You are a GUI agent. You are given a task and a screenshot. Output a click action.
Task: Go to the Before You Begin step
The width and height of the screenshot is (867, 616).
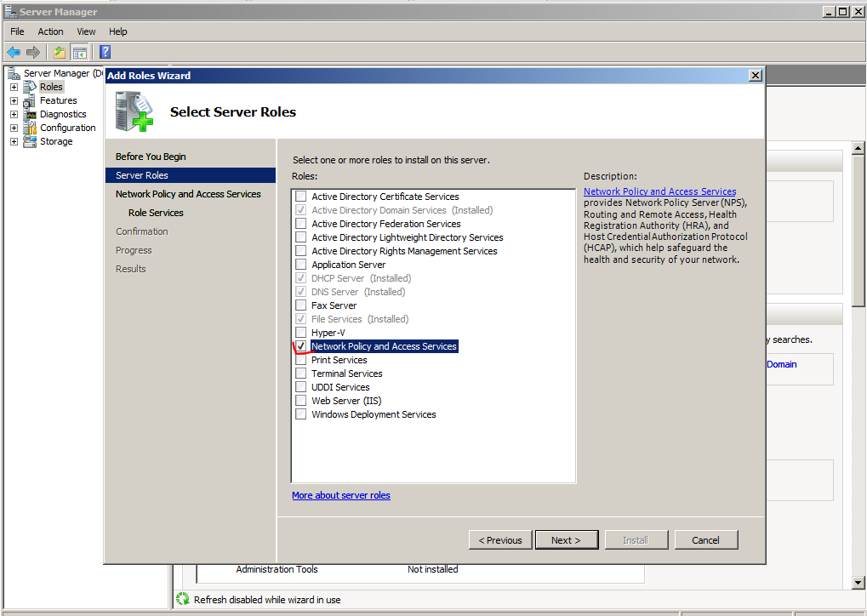pyautogui.click(x=151, y=157)
